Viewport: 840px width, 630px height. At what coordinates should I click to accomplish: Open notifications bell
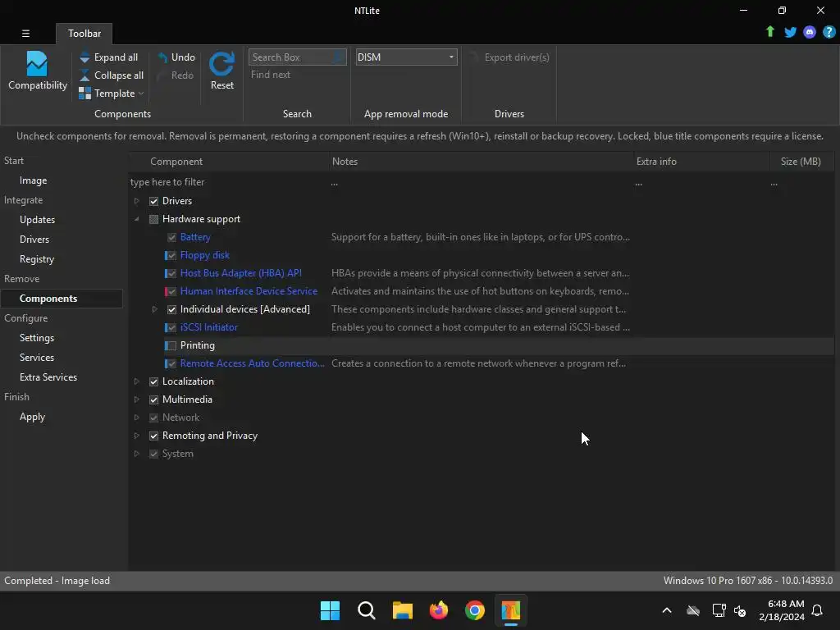tap(817, 610)
